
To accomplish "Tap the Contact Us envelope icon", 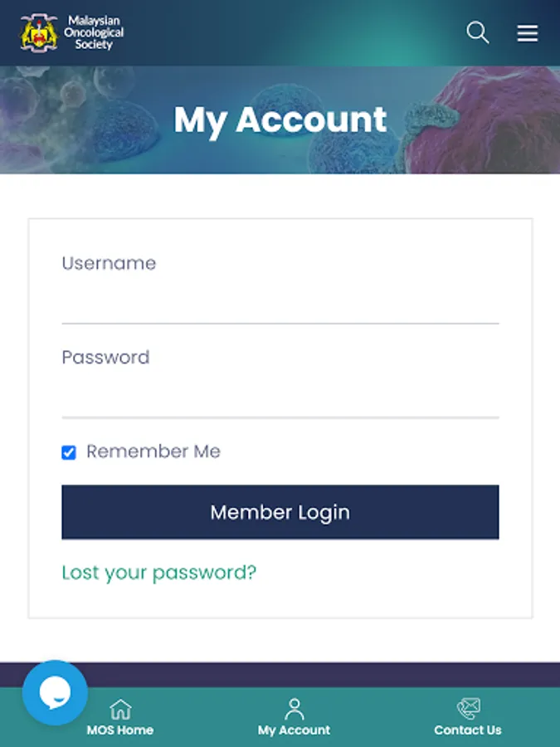I will click(x=469, y=709).
